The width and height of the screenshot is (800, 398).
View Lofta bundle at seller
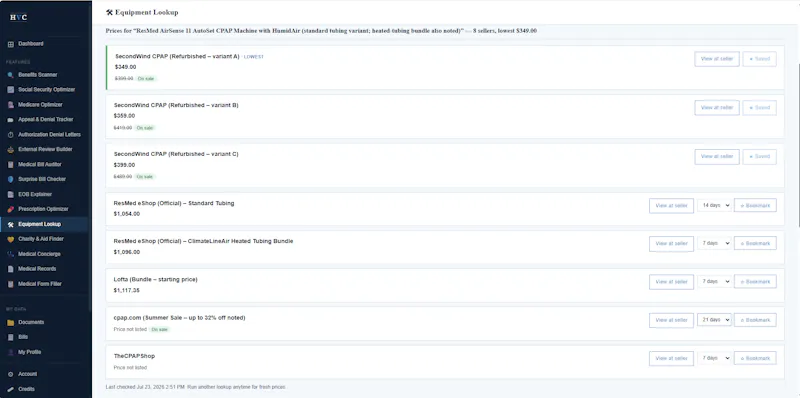[671, 282]
